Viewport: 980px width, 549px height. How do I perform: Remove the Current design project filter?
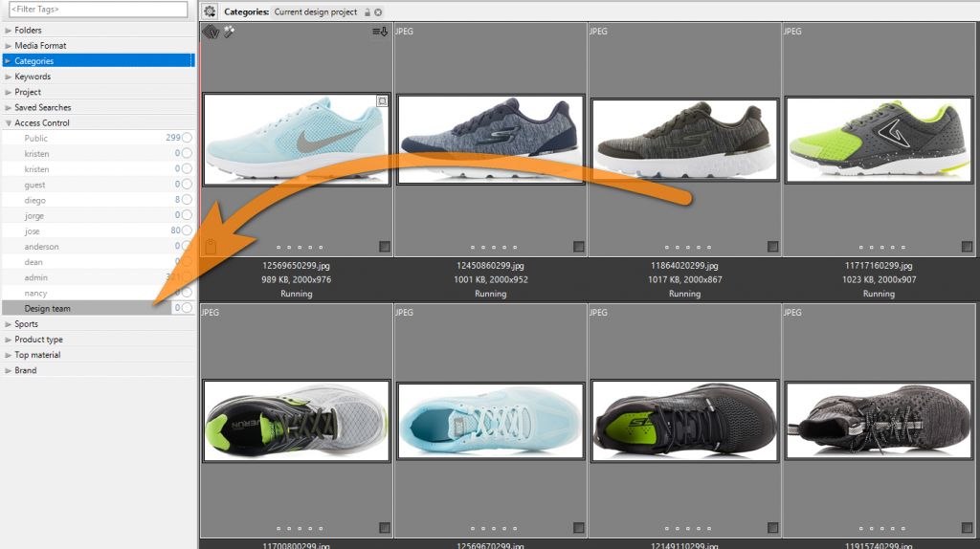click(379, 12)
